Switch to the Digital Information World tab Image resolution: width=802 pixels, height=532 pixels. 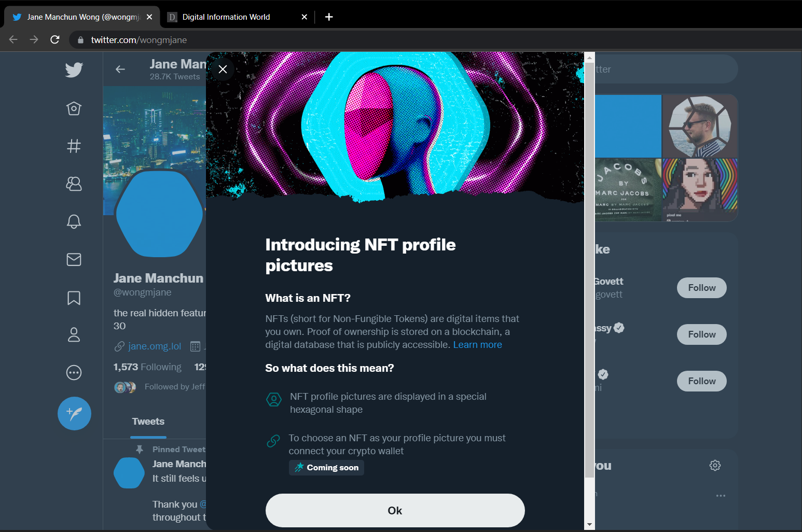coord(238,17)
